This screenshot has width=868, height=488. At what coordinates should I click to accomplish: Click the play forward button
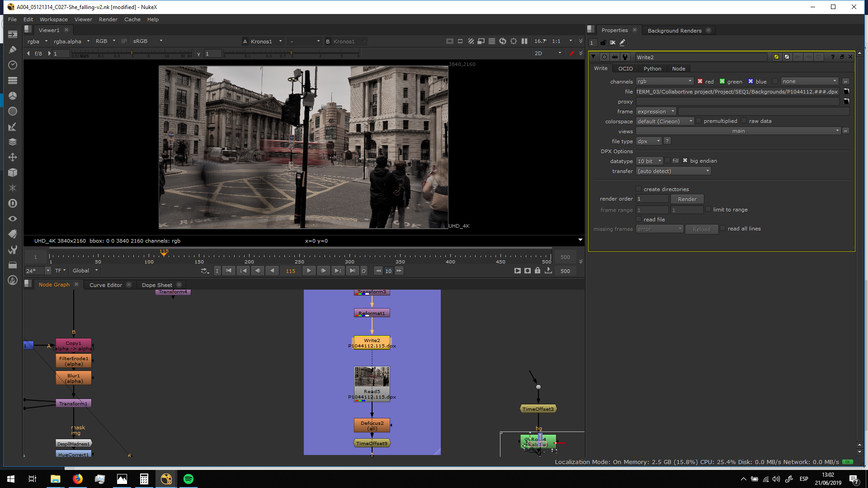[309, 271]
